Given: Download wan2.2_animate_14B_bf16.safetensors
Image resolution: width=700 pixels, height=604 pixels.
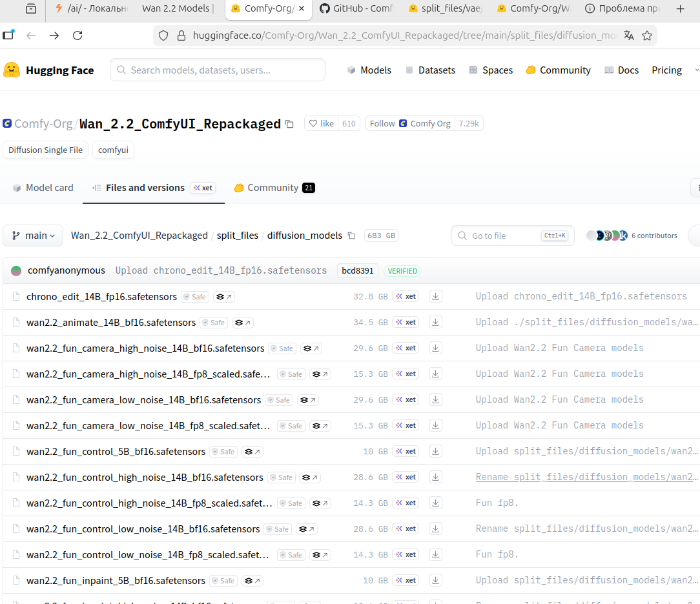Looking at the screenshot, I should coord(435,322).
